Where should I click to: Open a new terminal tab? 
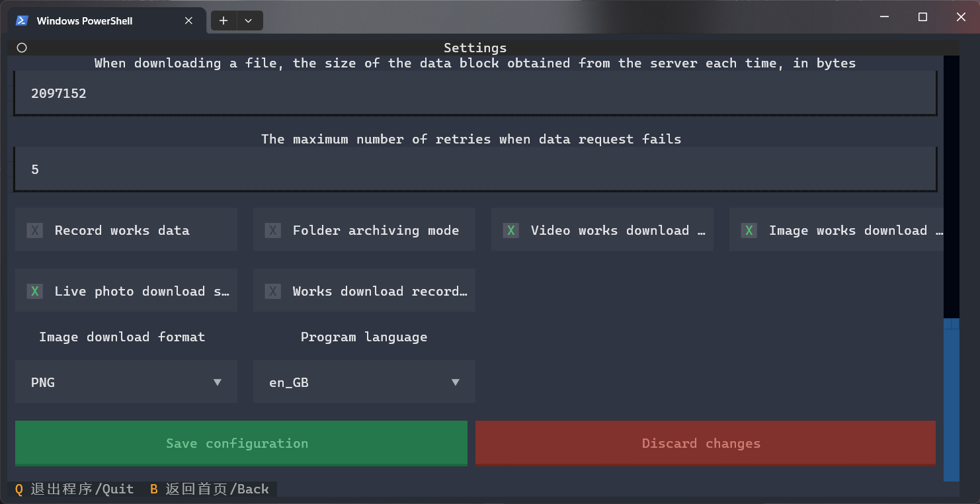[x=224, y=21]
